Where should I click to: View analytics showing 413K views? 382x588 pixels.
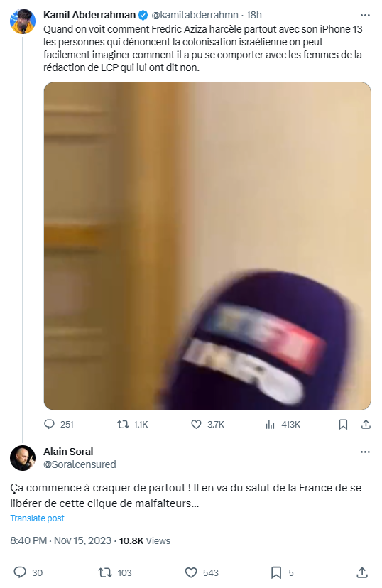[283, 424]
